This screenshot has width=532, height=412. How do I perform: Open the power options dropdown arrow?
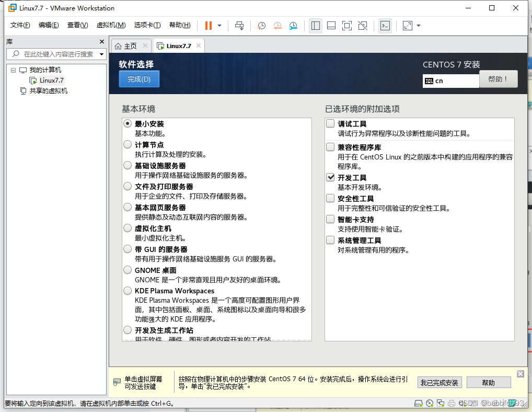pyautogui.click(x=219, y=26)
